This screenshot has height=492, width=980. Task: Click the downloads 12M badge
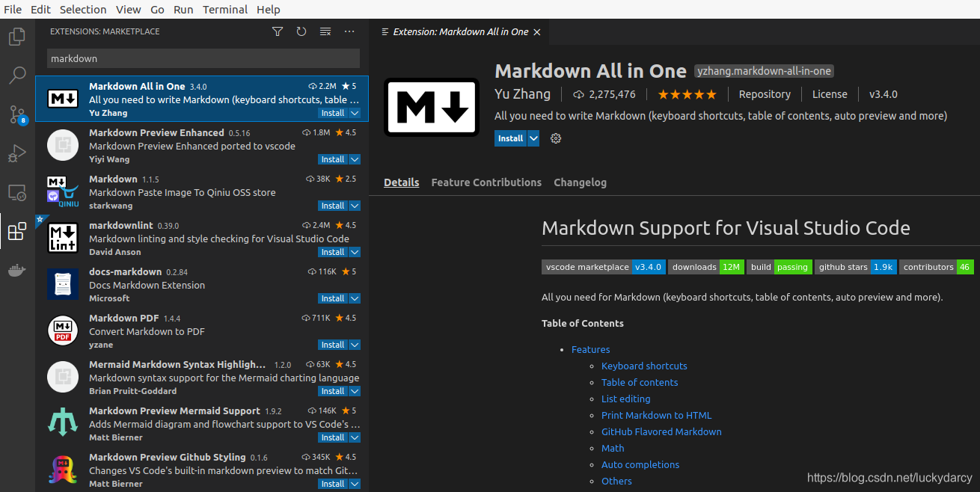pyautogui.click(x=705, y=267)
